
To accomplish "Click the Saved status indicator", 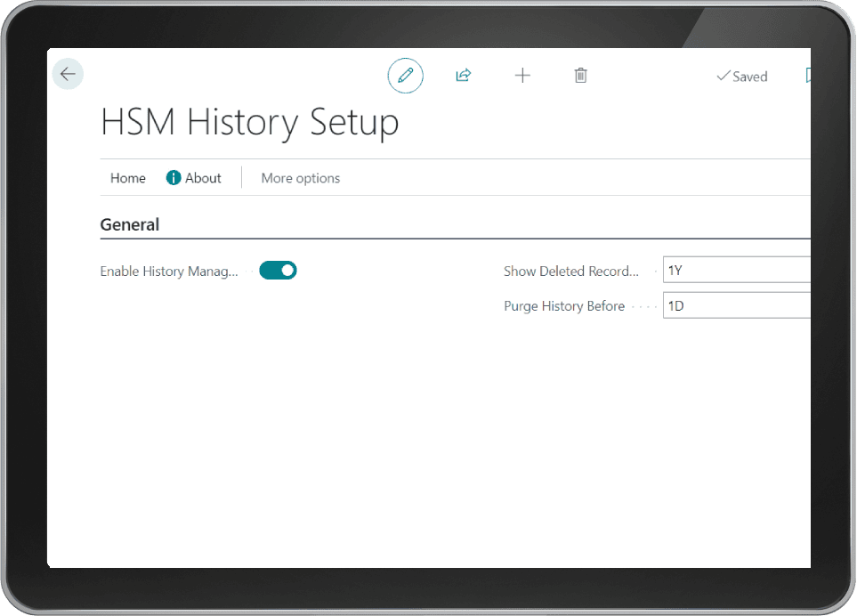I will click(742, 77).
